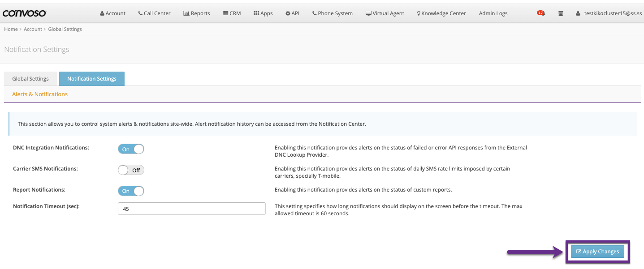Image resolution: width=644 pixels, height=269 pixels.
Task: Open the Knowledge Center menu
Action: click(441, 13)
